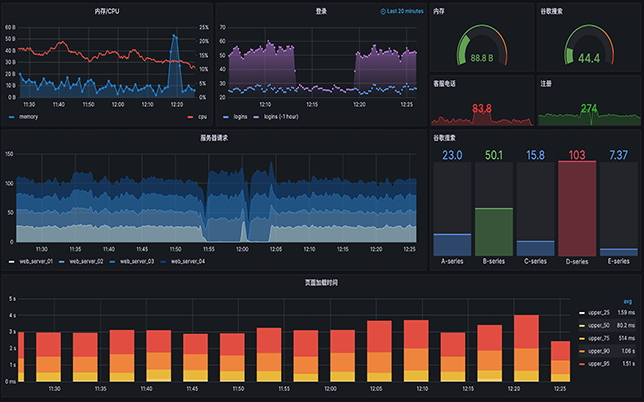Image resolution: width=644 pixels, height=402 pixels.
Task: Open the 服务器请求 panel title menu
Action: [x=214, y=137]
